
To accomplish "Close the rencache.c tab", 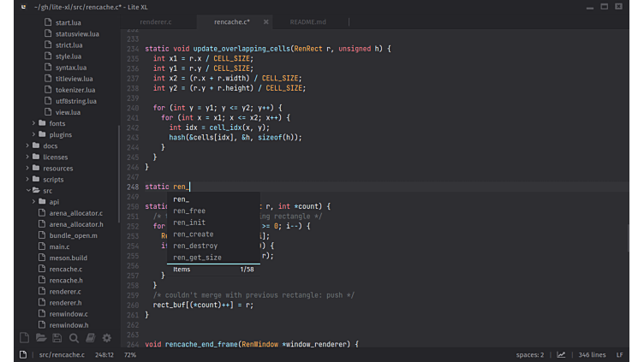I will [x=266, y=21].
